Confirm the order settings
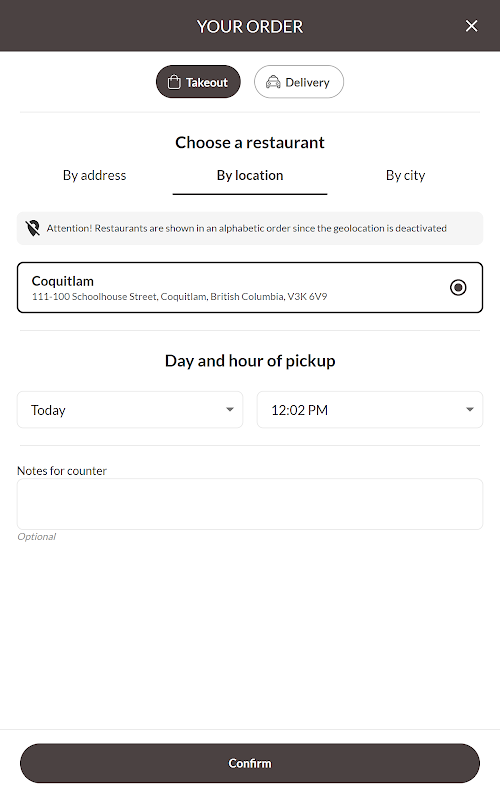This screenshot has width=500, height=800. pos(250,763)
